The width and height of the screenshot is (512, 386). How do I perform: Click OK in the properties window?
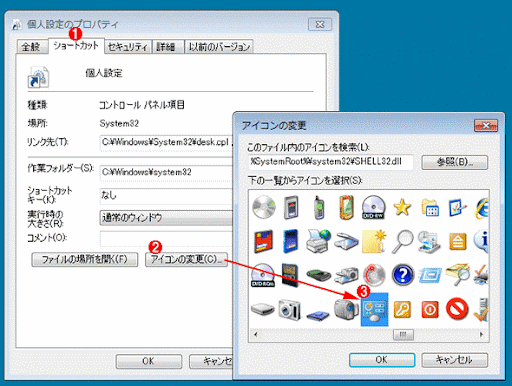149,361
